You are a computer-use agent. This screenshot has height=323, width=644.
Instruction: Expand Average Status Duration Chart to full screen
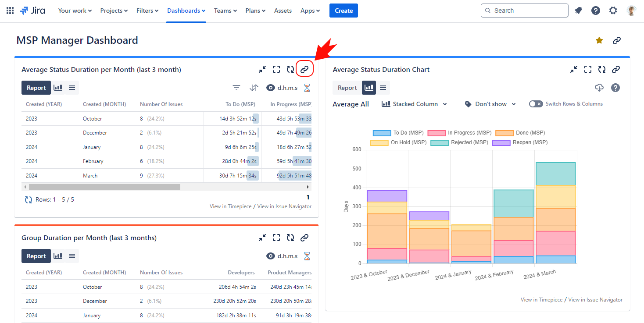(x=588, y=69)
